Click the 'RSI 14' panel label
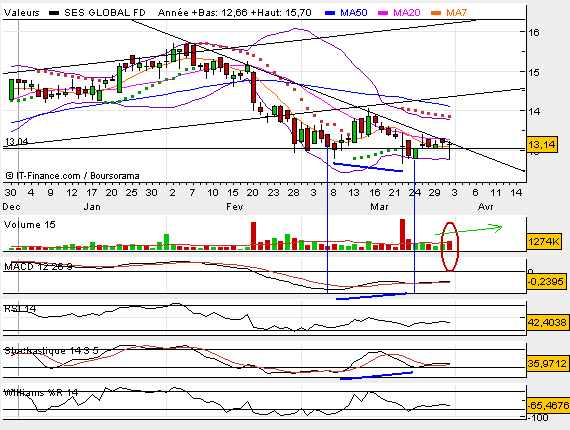This screenshot has height=430, width=570. [20, 309]
